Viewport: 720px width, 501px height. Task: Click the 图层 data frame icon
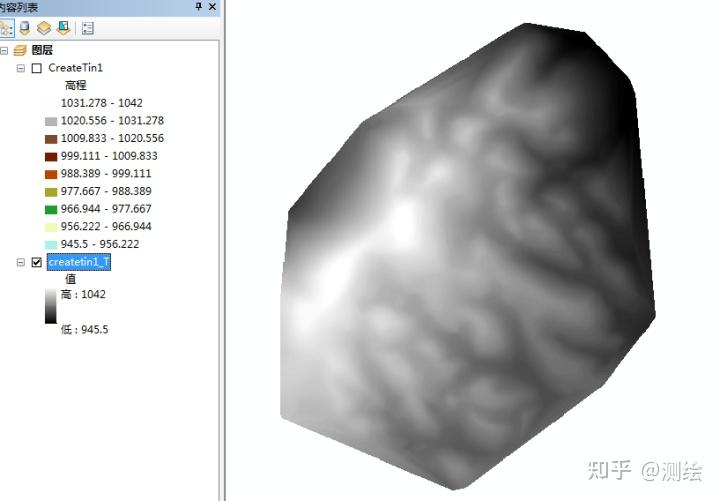click(20, 50)
